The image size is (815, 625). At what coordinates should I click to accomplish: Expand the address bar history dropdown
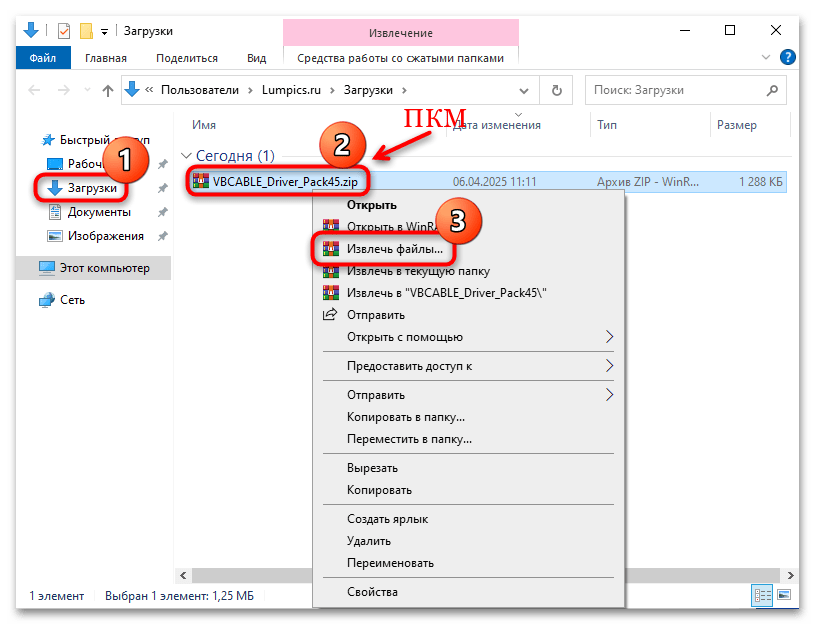(524, 90)
